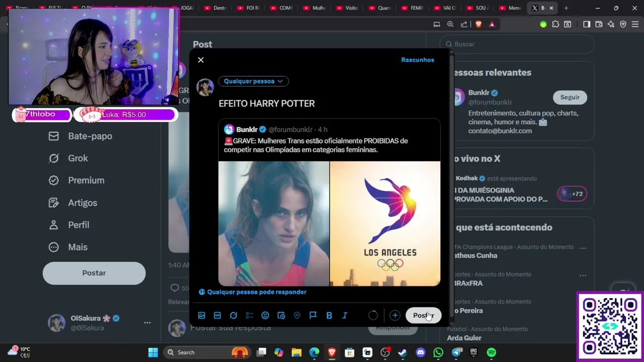Click share icon in address bar

click(x=464, y=24)
